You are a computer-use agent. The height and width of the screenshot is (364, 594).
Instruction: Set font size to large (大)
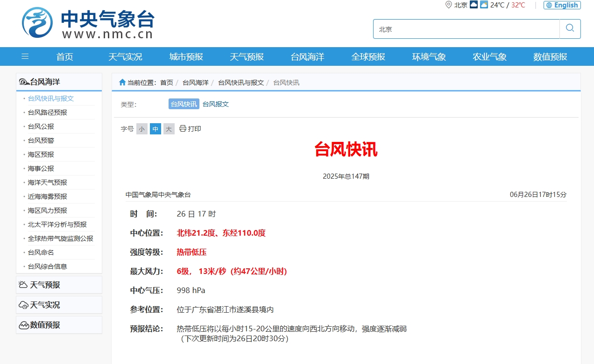pos(169,129)
